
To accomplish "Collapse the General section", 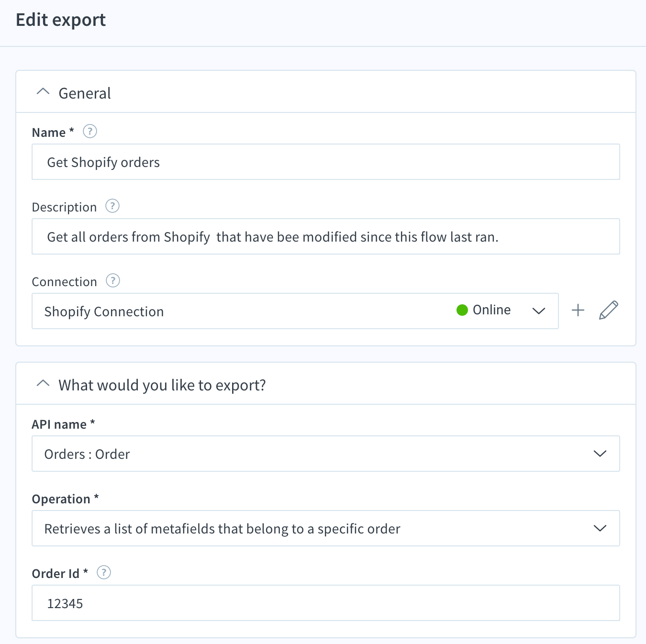I will 43,91.
